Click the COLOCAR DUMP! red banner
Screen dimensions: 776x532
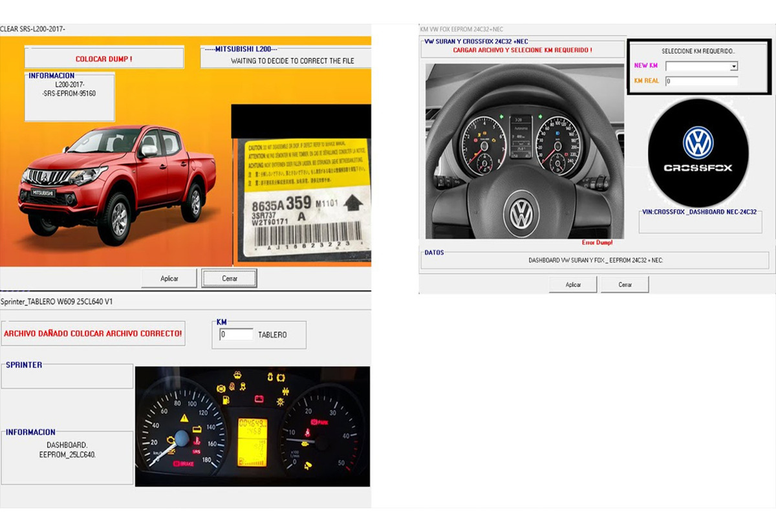tap(104, 58)
